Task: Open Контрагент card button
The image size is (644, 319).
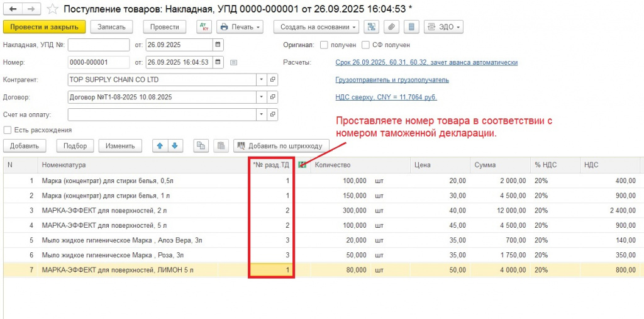Action: click(272, 80)
